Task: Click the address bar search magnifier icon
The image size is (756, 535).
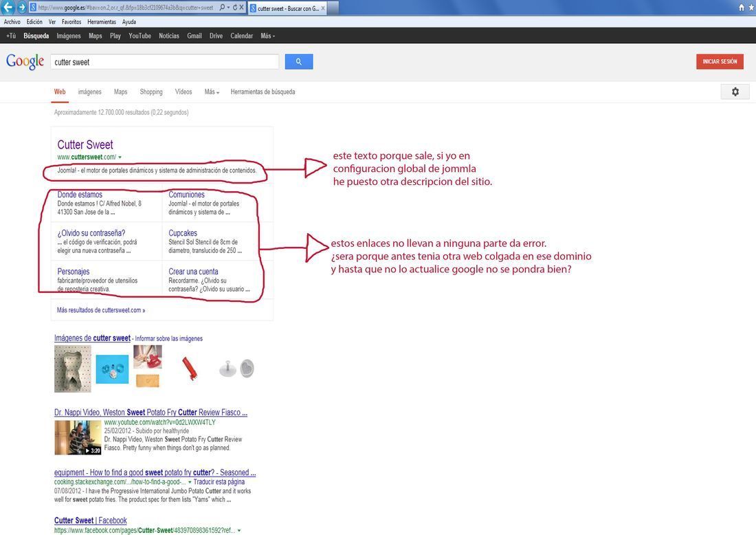Action: (x=222, y=8)
